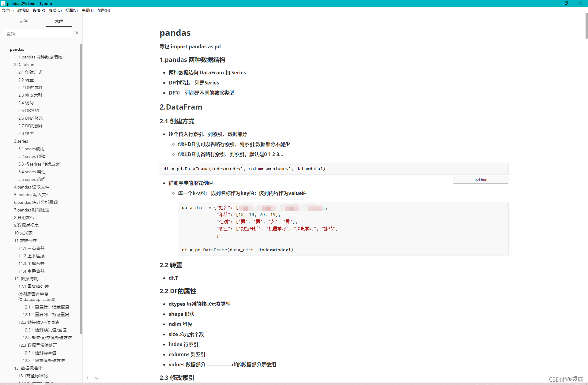588x385 pixels.
Task: Go to 3.series outline entry
Action: (x=21, y=141)
